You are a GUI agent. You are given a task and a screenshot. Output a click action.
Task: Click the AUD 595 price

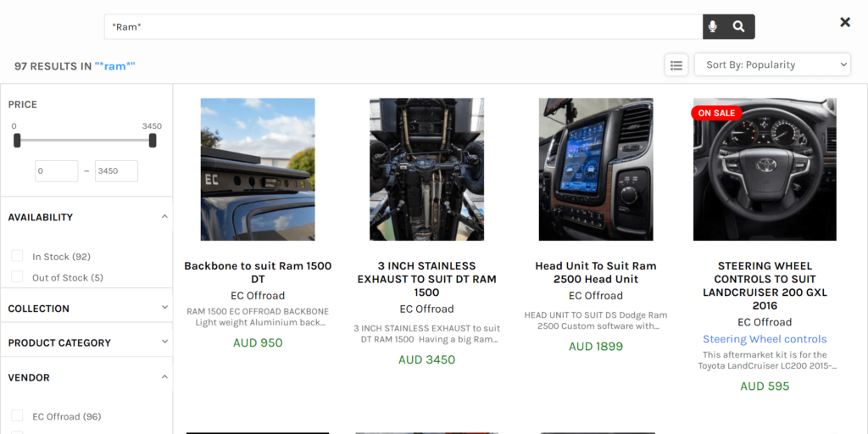(765, 387)
